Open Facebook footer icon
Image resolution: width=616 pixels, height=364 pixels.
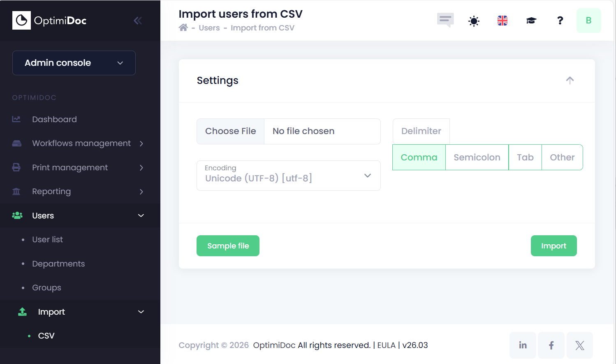(x=551, y=345)
